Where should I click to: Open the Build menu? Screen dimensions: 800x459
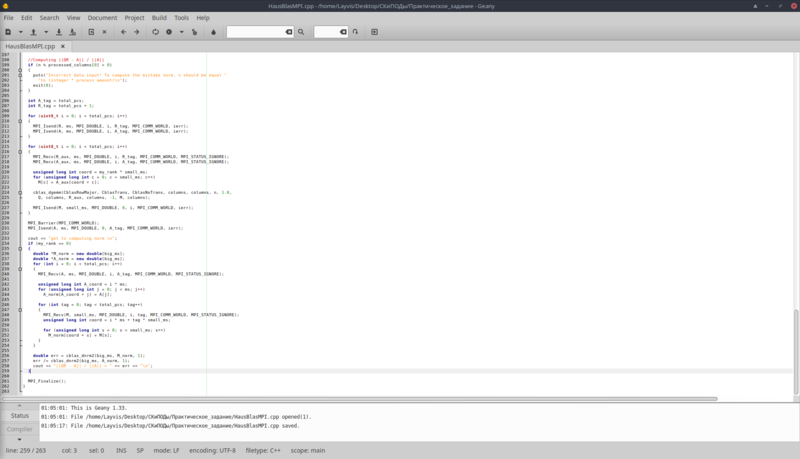(x=159, y=17)
